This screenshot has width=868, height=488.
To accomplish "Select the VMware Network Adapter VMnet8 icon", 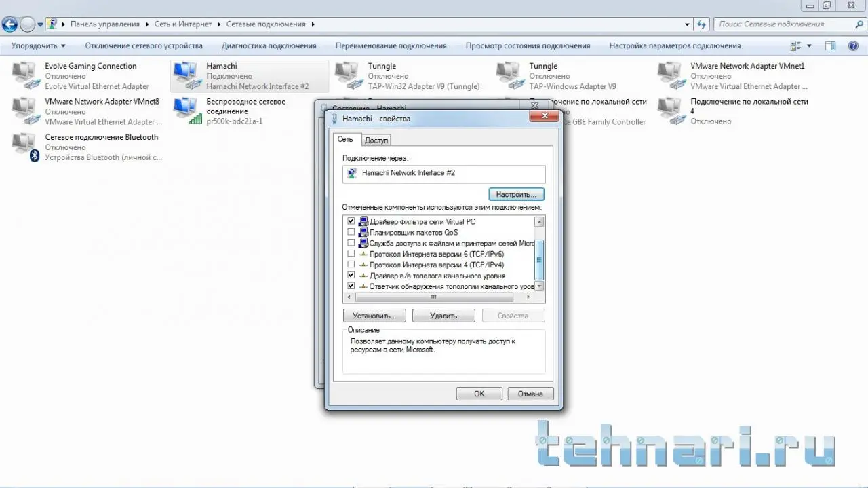I will click(x=26, y=111).
